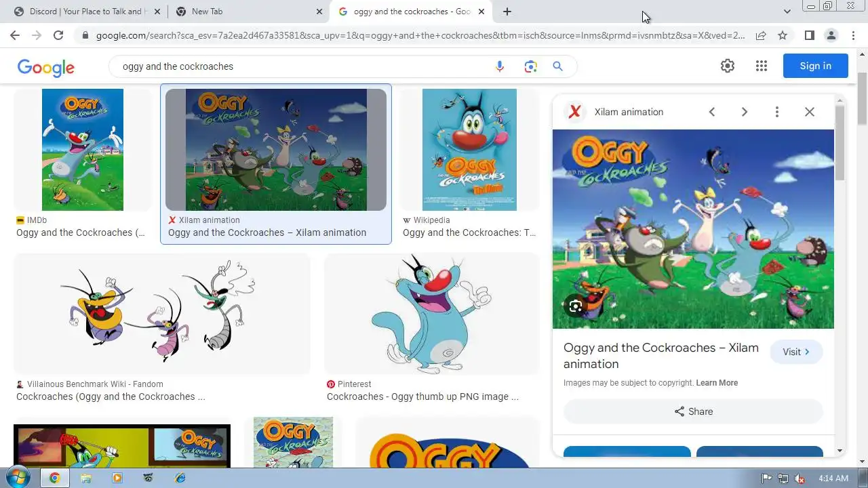Screen dimensions: 868x488
Task: Click the page vertical scrollbar thumb
Action: pyautogui.click(x=862, y=98)
